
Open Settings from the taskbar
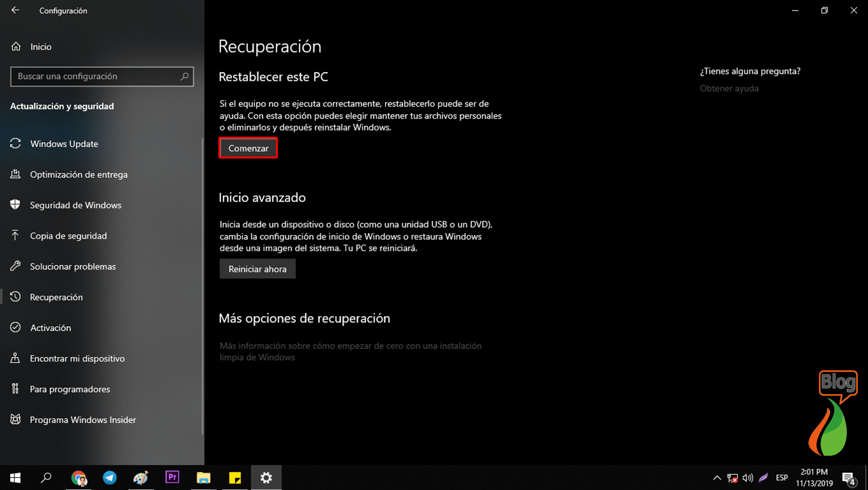pos(266,477)
